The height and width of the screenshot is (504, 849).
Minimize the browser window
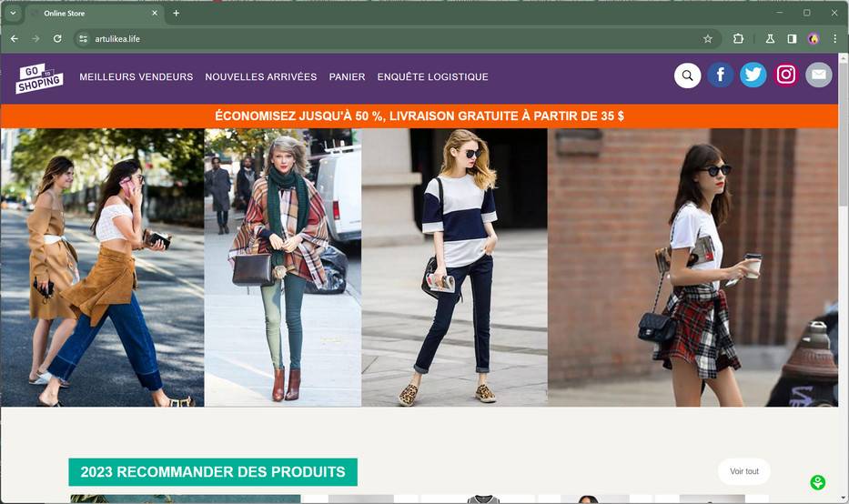[779, 13]
